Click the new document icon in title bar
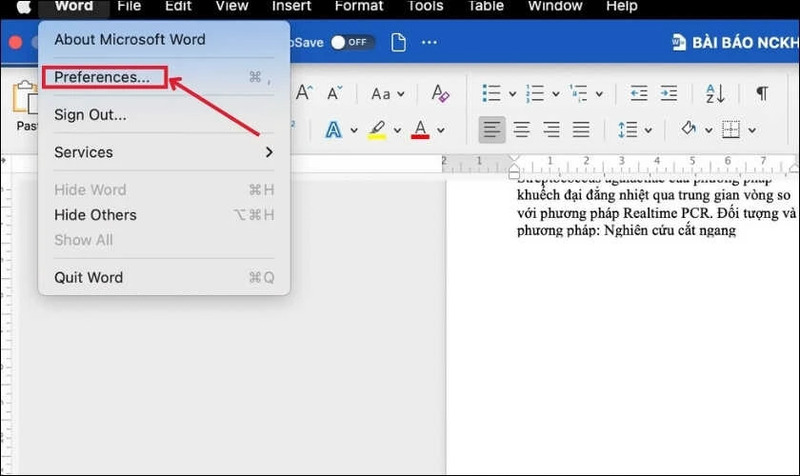The width and height of the screenshot is (800, 476). [399, 42]
